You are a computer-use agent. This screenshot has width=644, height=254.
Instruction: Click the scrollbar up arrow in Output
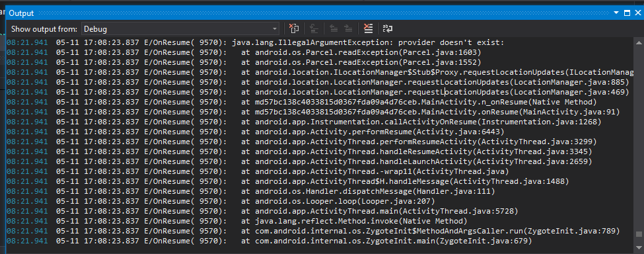(639, 42)
